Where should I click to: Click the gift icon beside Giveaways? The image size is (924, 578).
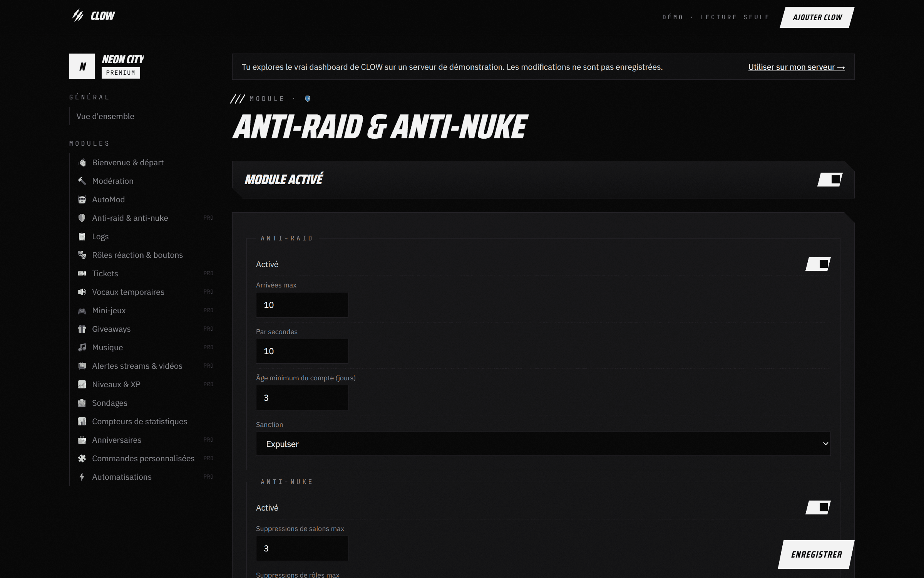tap(82, 329)
